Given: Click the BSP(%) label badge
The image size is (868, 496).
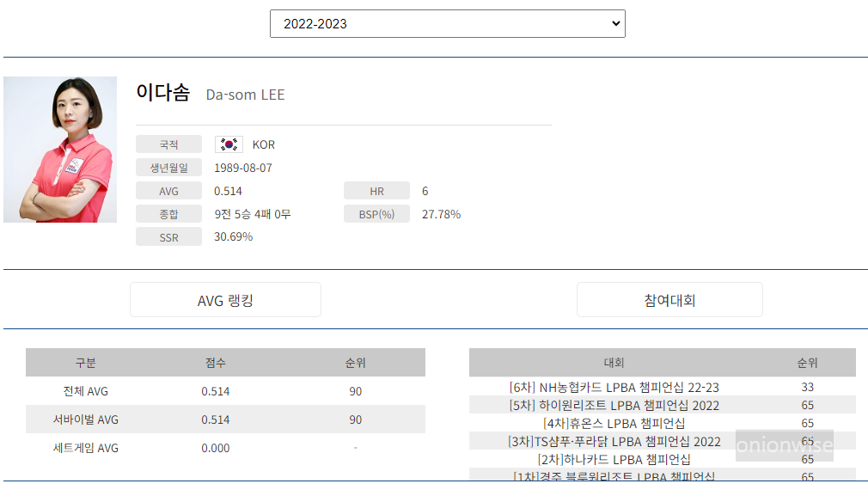Looking at the screenshot, I should (376, 213).
